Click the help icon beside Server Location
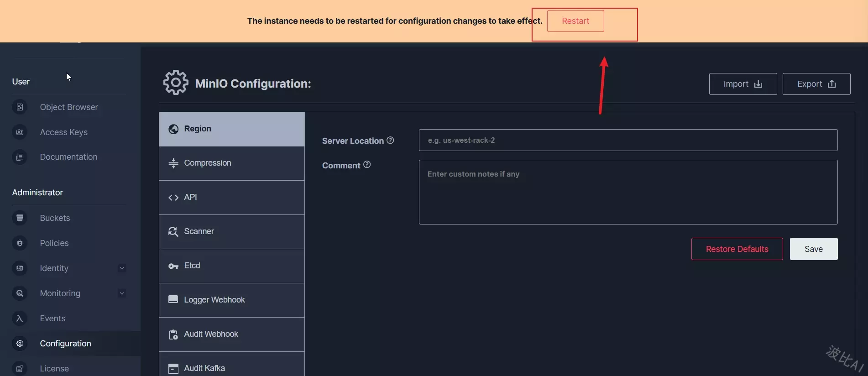868x376 pixels. coord(390,140)
